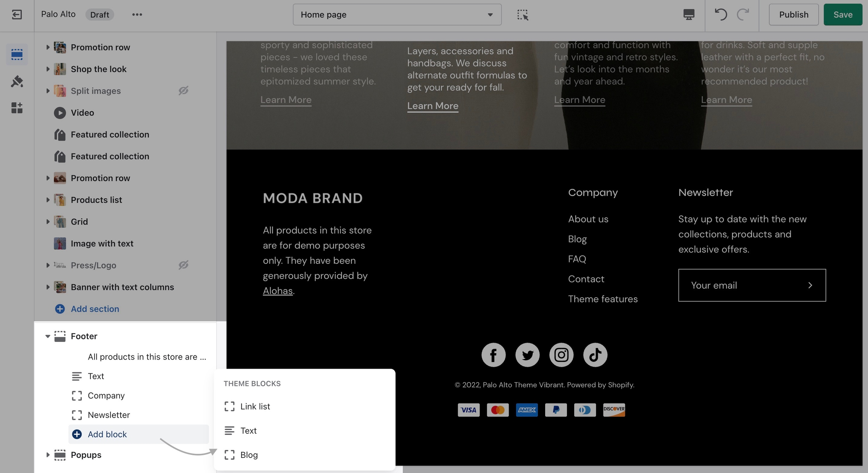Expand the Popups section

coord(48,455)
